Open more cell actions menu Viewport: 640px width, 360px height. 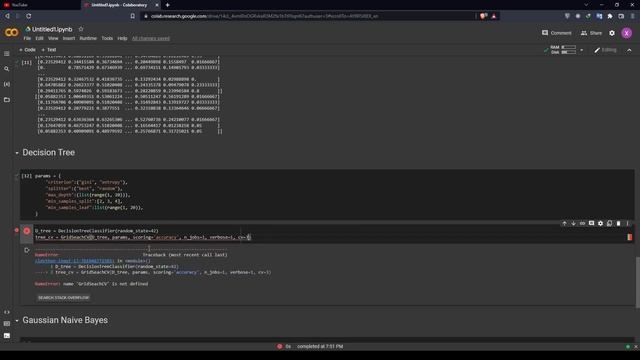pyautogui.click(x=627, y=224)
